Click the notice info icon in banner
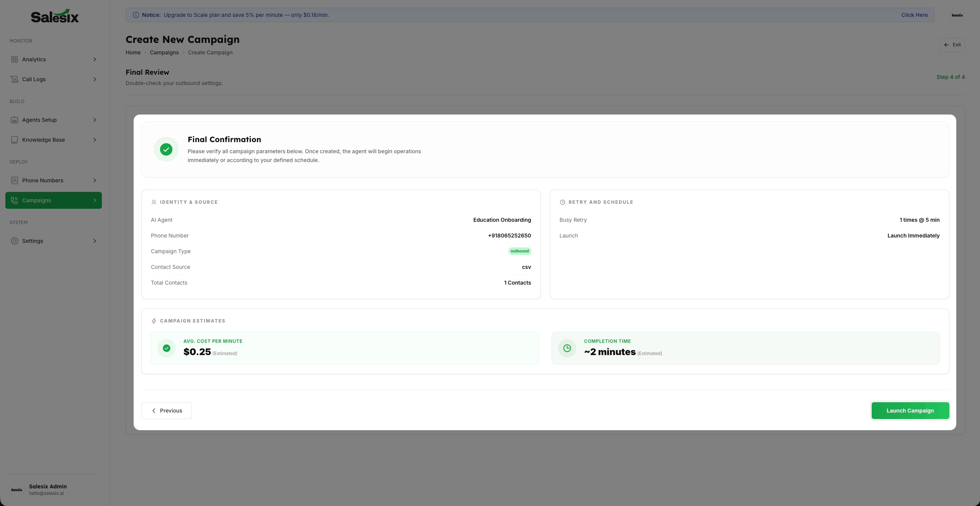 click(x=136, y=15)
